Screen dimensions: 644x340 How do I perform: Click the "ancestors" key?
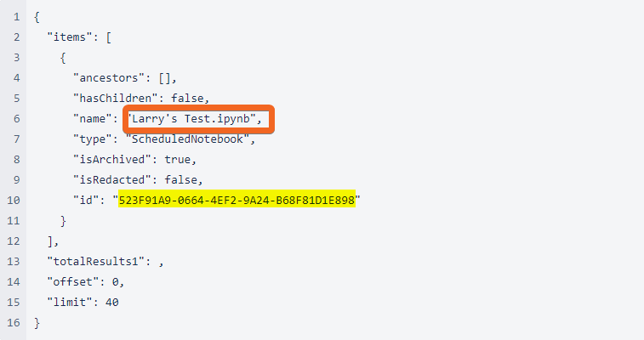pyautogui.click(x=112, y=78)
